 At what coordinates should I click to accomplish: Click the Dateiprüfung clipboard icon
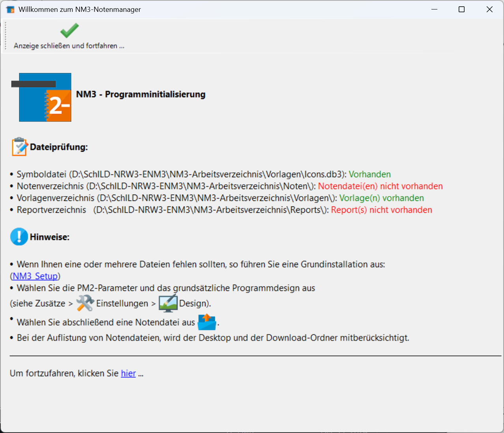[20, 147]
